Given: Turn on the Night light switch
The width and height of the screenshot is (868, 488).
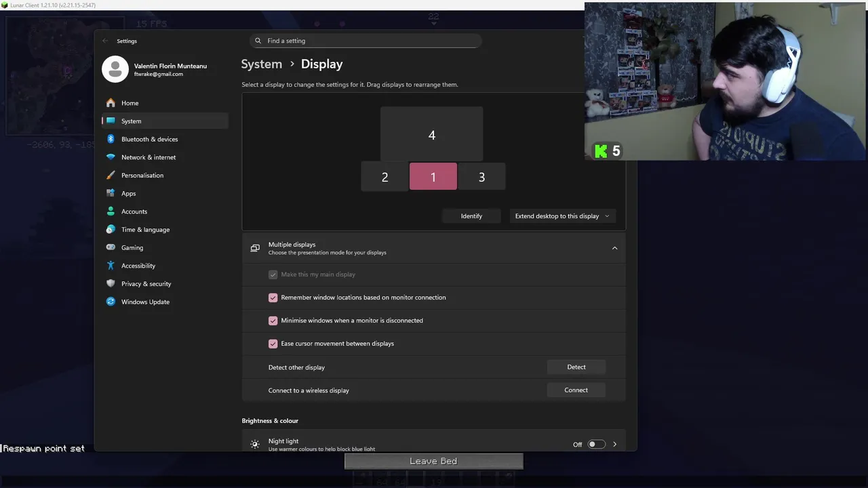Looking at the screenshot, I should click(x=596, y=444).
